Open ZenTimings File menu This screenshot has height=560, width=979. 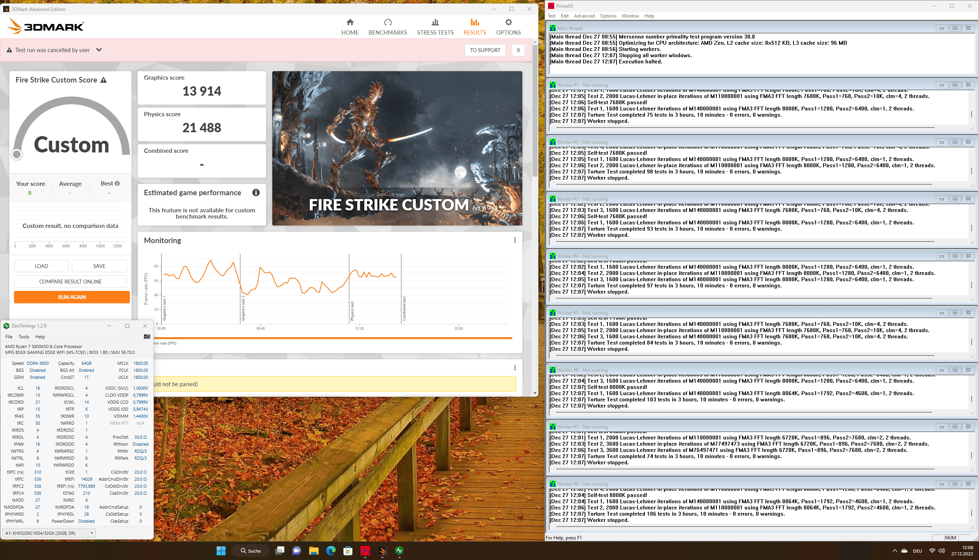click(9, 337)
